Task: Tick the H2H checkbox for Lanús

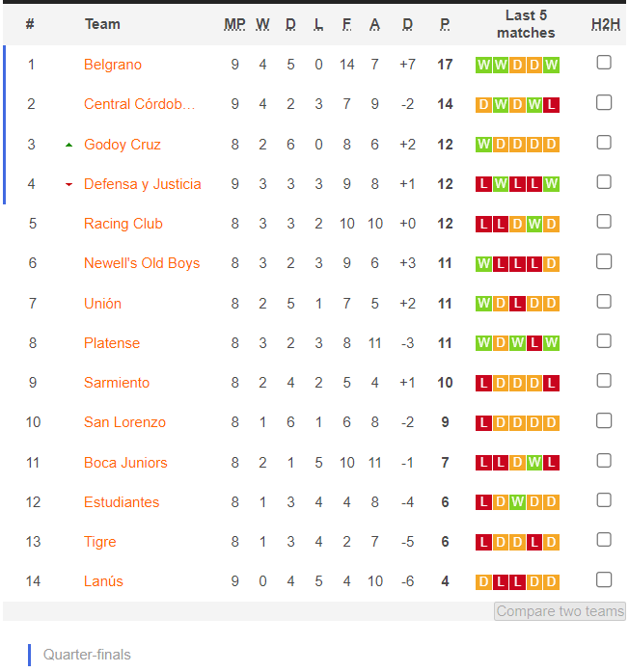Action: (604, 579)
